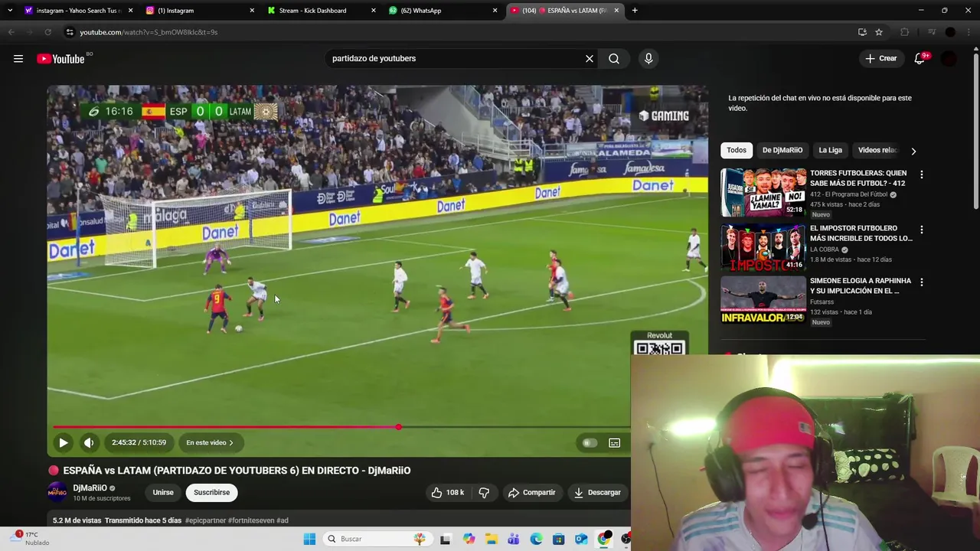The width and height of the screenshot is (980, 551).
Task: Toggle subtitles in player
Action: coord(614,442)
